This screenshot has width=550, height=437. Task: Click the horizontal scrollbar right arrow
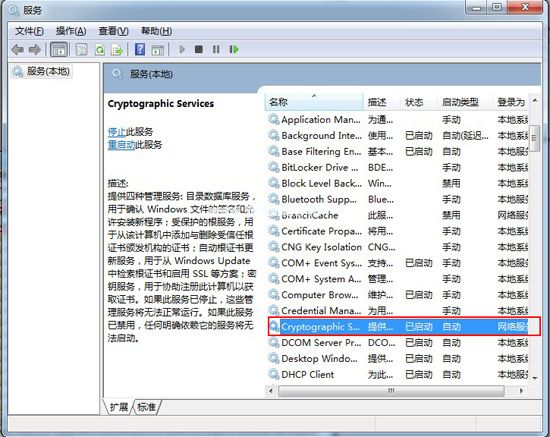521,390
